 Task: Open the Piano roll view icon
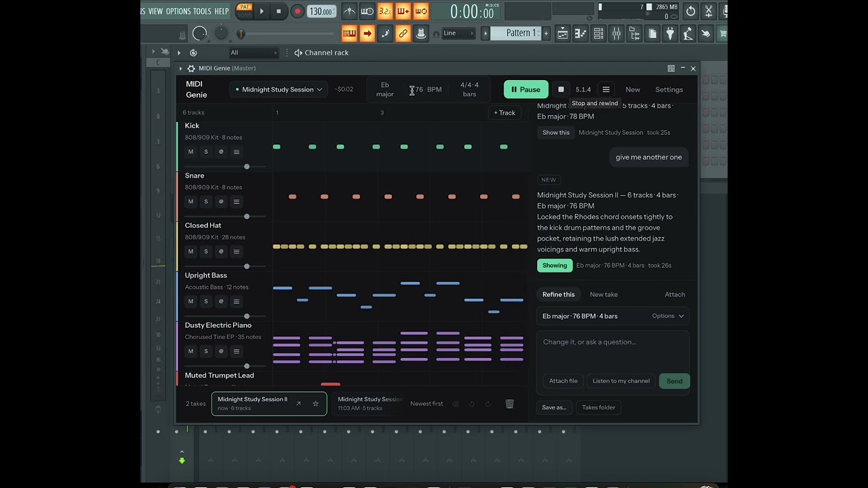tap(580, 33)
